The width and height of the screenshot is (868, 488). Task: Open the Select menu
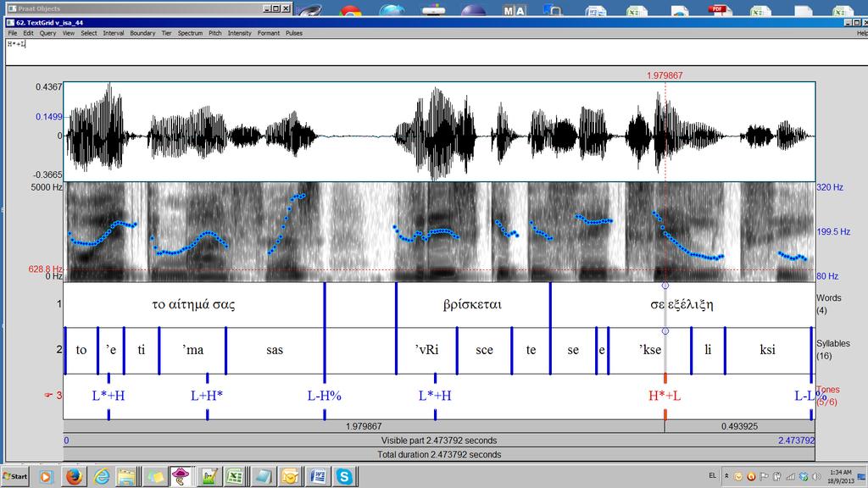[x=88, y=33]
